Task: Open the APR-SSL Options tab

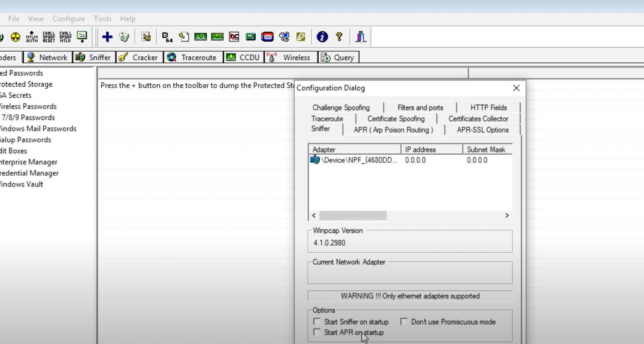Action: 482,130
